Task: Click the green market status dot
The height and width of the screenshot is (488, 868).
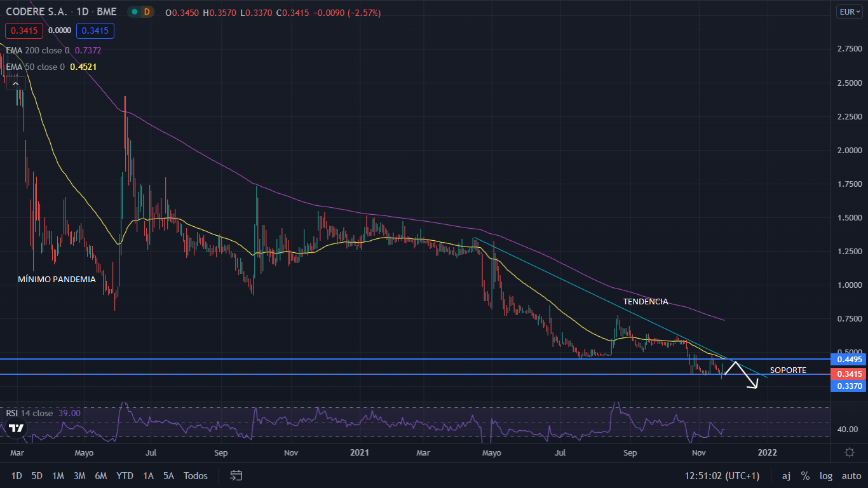Action: [134, 11]
